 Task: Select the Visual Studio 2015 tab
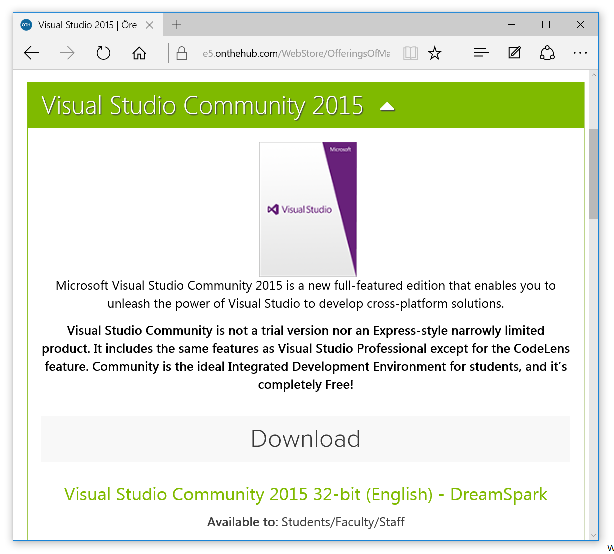(x=88, y=25)
